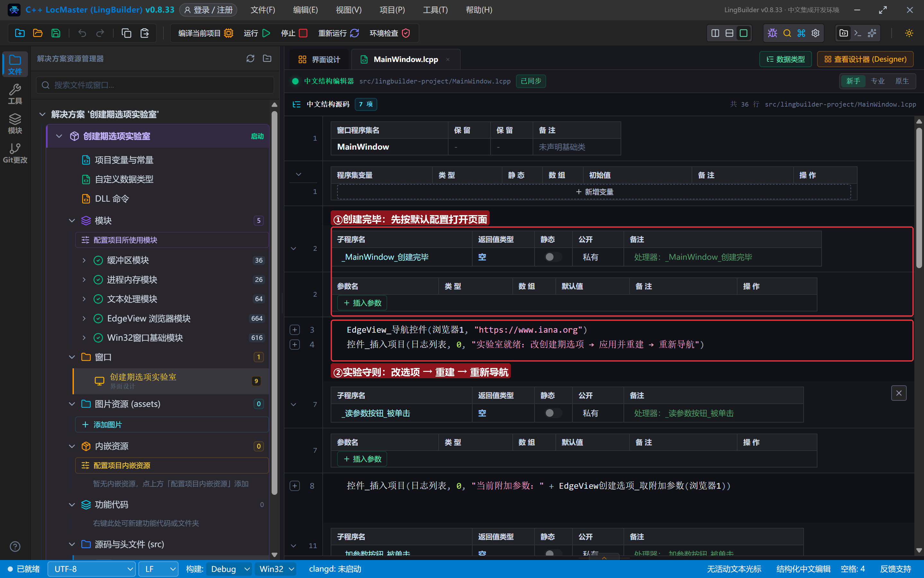
Task: Undo the last action via toolbar
Action: (x=82, y=33)
